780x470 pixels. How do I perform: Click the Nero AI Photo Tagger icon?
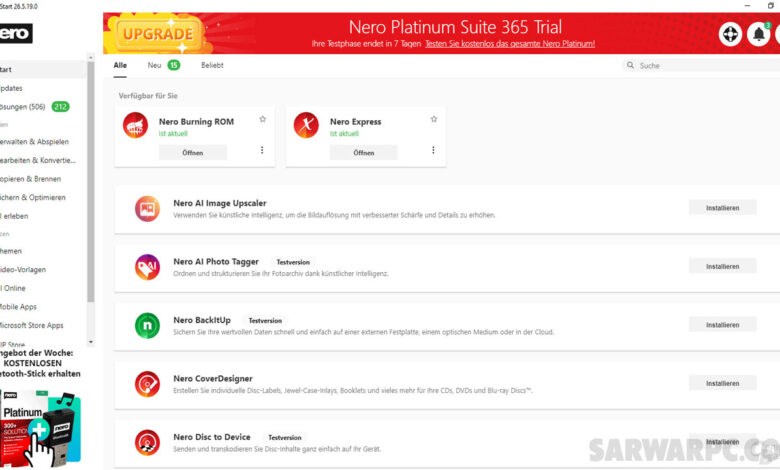(147, 267)
